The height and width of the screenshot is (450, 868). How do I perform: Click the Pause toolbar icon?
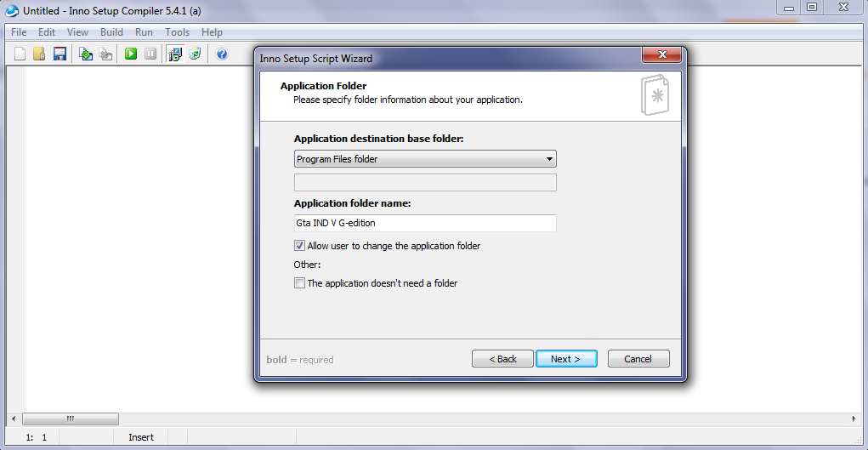click(150, 54)
